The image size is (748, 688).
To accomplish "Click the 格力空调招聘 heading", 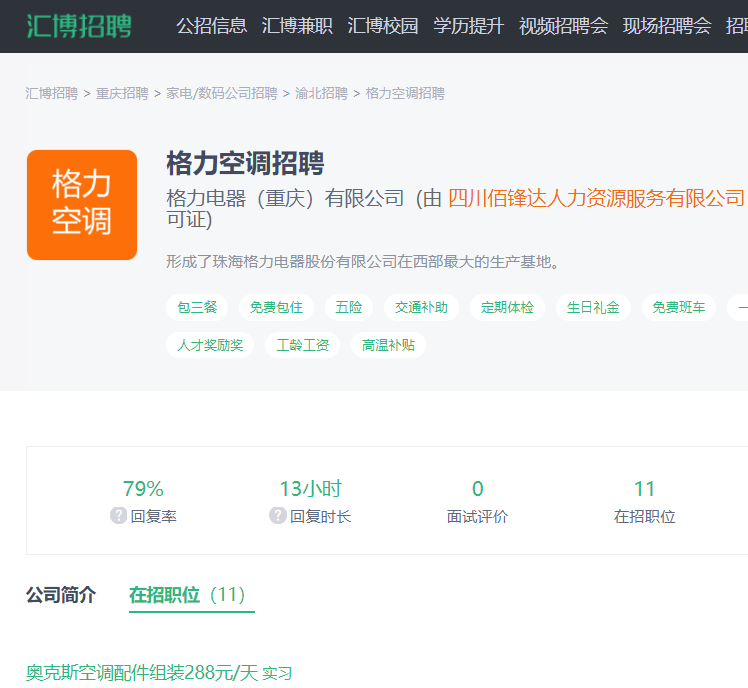I will (x=245, y=164).
